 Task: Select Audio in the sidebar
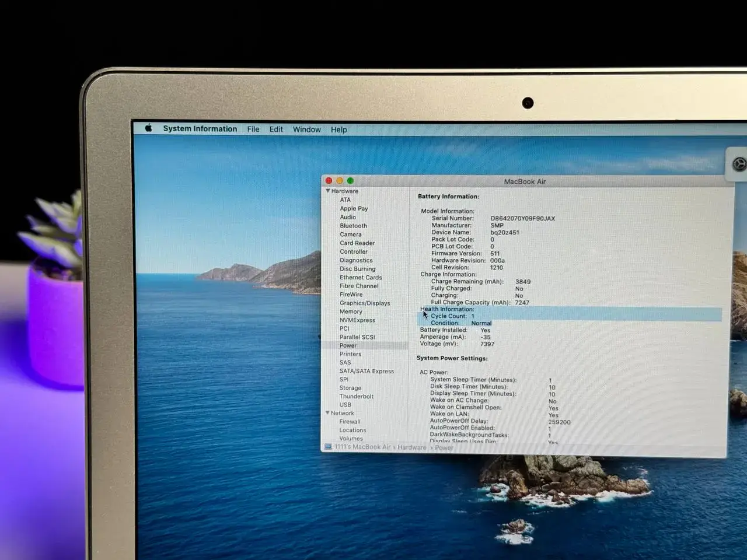[x=348, y=217]
